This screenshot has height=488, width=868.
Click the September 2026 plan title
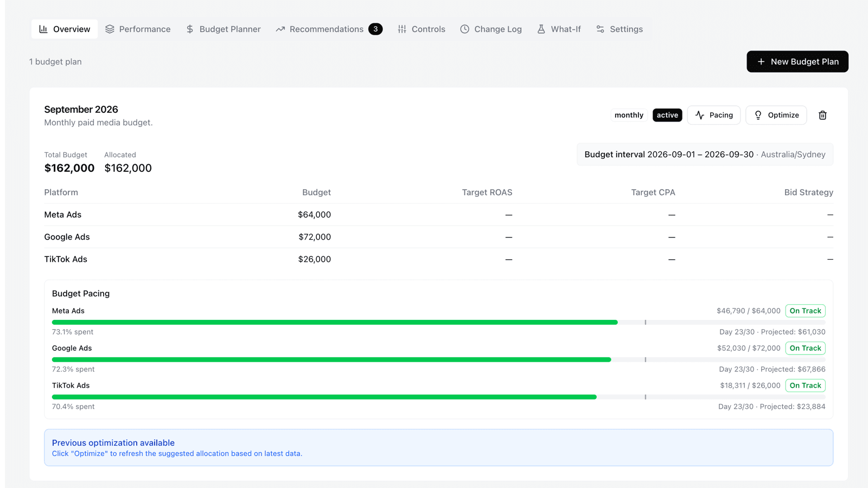click(x=81, y=110)
